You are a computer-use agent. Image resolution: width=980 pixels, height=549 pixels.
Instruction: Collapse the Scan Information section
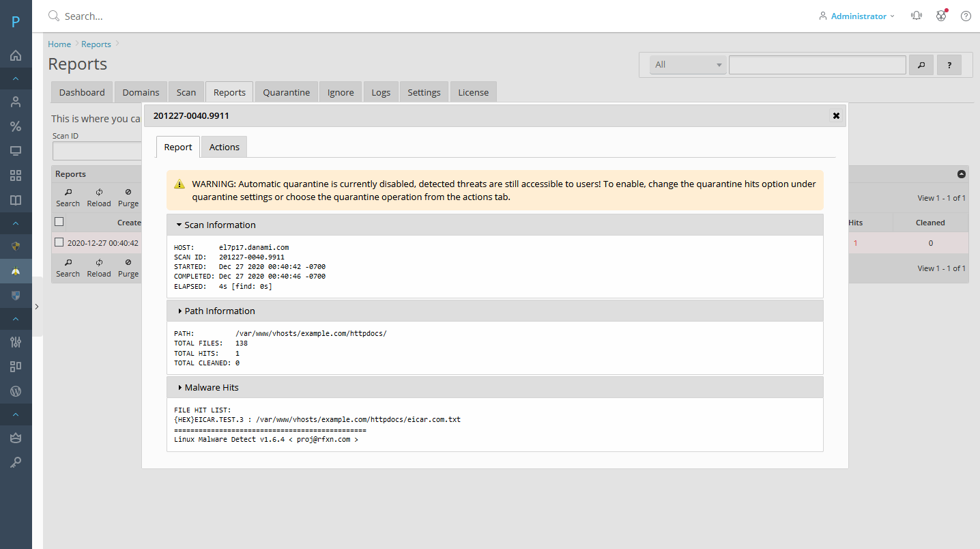(x=495, y=225)
